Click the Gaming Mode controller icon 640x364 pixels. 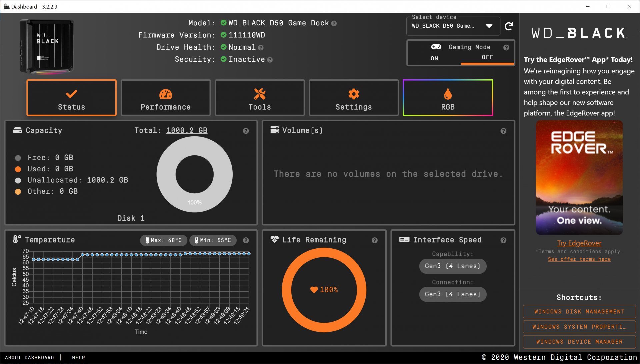[x=436, y=47]
